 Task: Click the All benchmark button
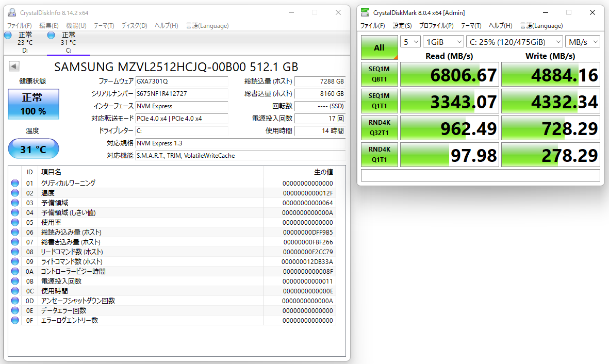pos(380,47)
